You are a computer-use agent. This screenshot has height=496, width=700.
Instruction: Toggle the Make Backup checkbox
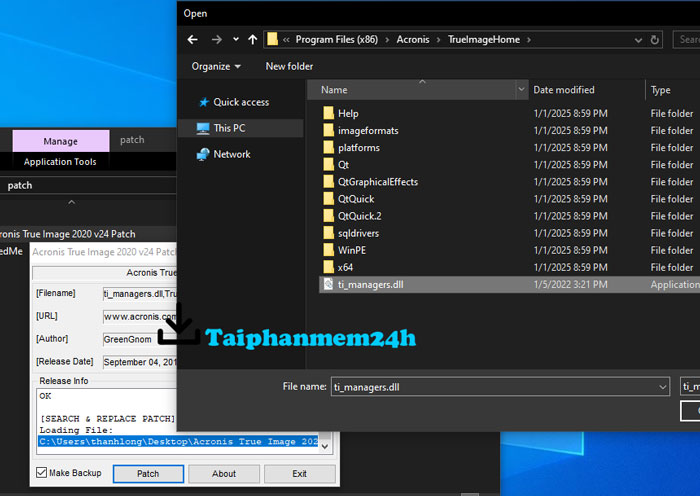click(x=42, y=472)
